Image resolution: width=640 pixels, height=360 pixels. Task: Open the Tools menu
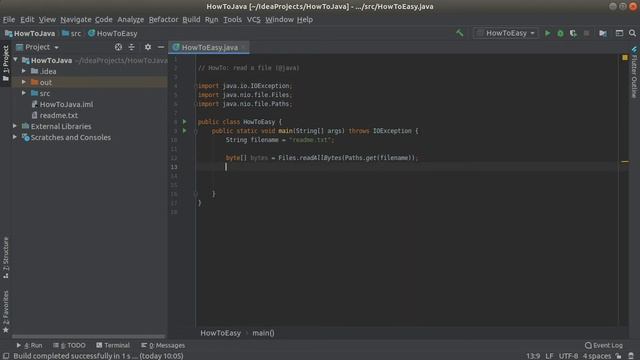232,20
